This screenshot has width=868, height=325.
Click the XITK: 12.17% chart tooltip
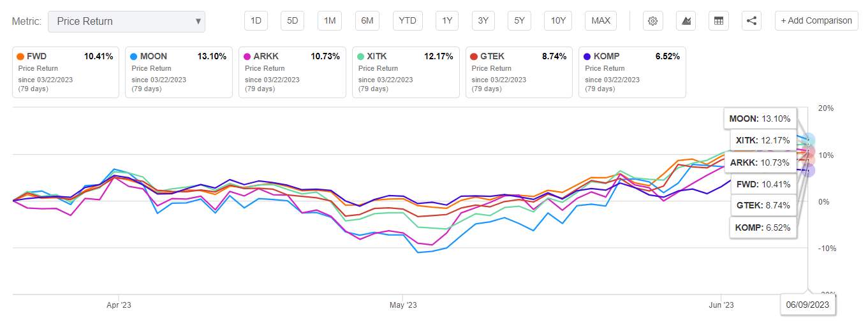click(x=763, y=140)
